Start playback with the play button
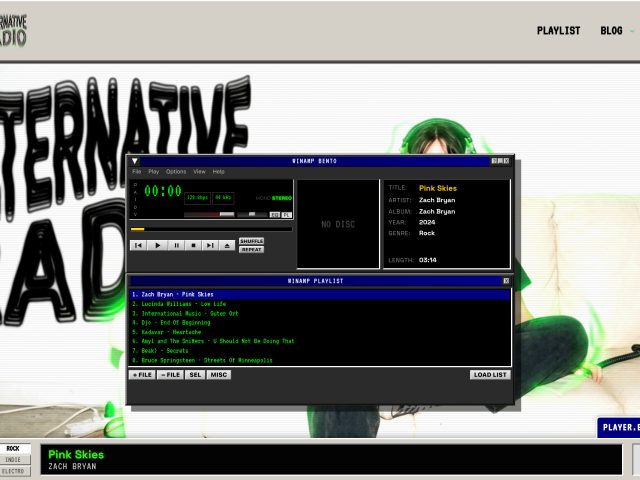 click(157, 245)
